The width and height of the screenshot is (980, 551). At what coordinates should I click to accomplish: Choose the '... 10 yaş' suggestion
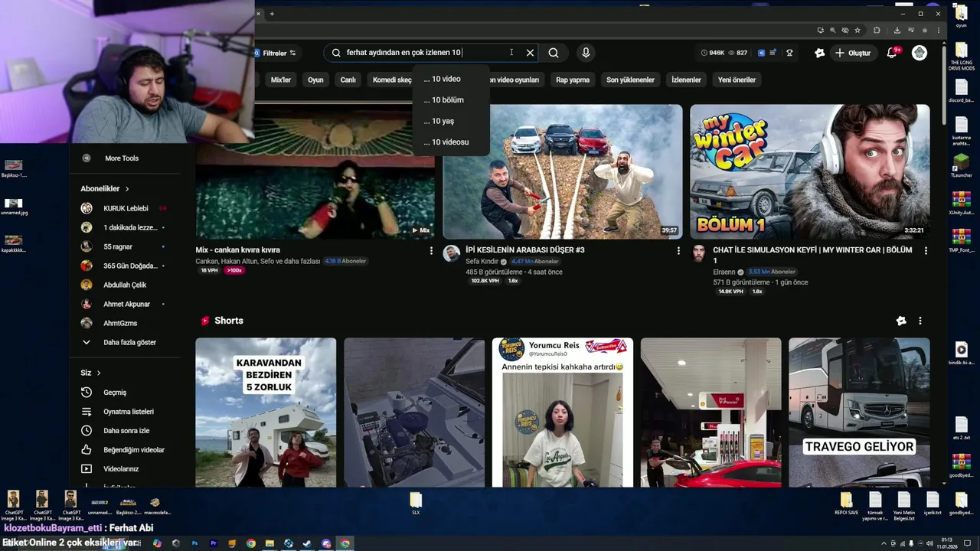point(450,121)
